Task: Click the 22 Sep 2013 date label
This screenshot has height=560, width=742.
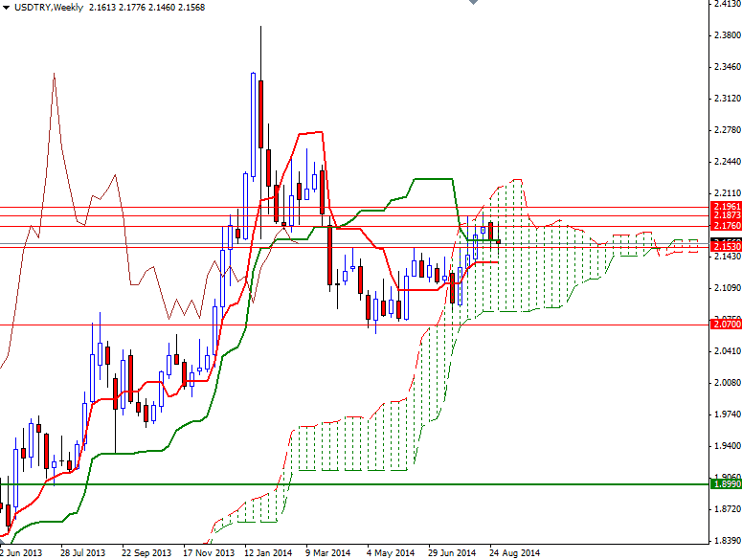Action: click(146, 552)
